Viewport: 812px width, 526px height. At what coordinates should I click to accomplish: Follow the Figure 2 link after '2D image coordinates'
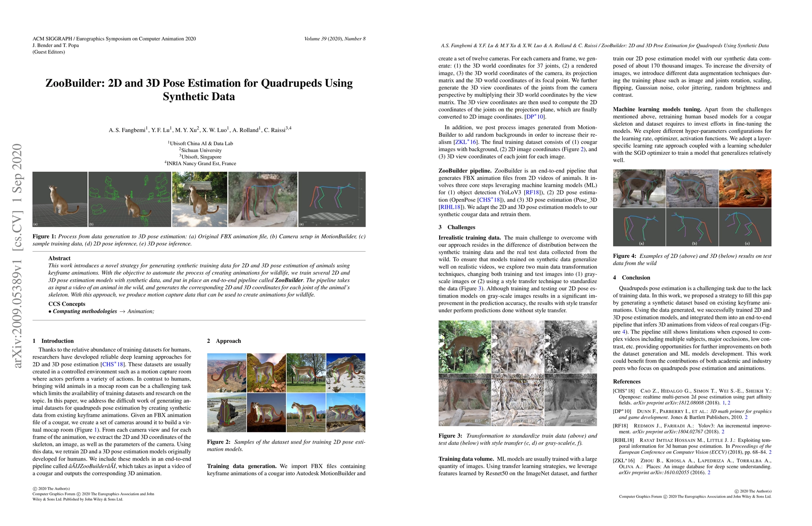[x=582, y=149]
